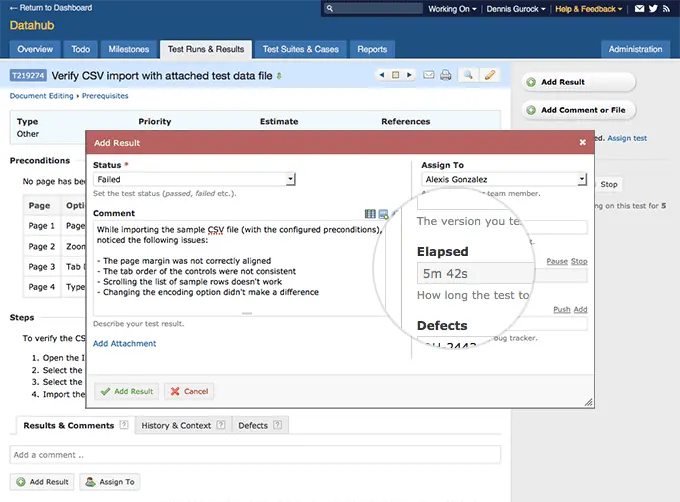Close the Add Result dialog with X
Viewport: 680px width, 502px height.
(582, 142)
